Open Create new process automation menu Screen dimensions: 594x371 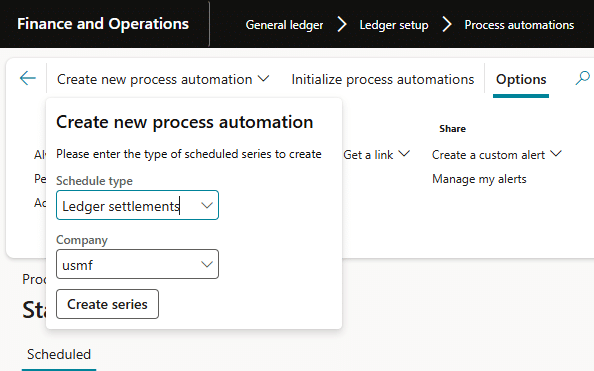coord(163,79)
